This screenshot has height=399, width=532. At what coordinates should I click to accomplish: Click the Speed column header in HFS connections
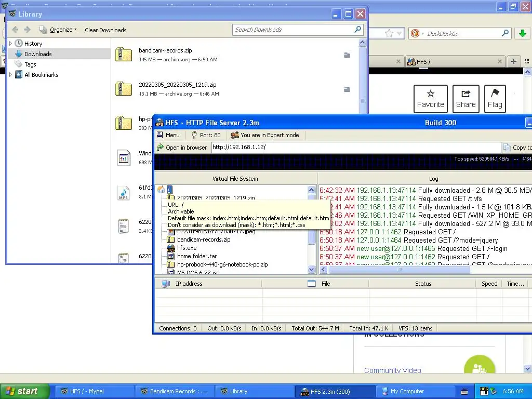click(489, 284)
